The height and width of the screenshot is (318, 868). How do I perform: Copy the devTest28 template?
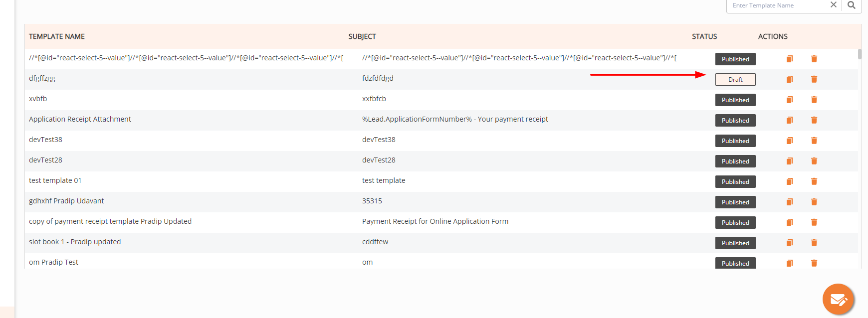(x=790, y=161)
